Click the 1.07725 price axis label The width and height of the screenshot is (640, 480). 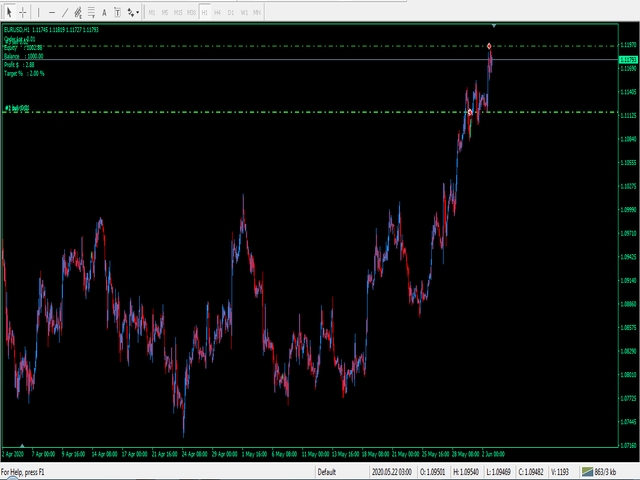click(x=629, y=398)
